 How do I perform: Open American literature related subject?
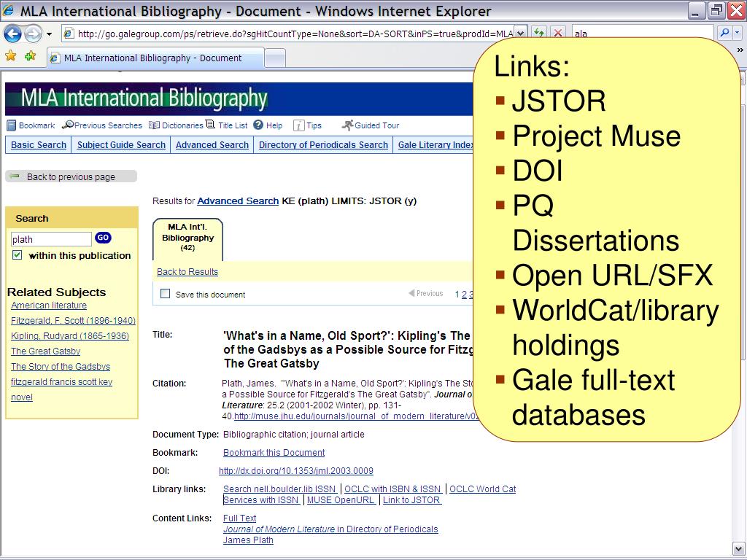(x=49, y=306)
